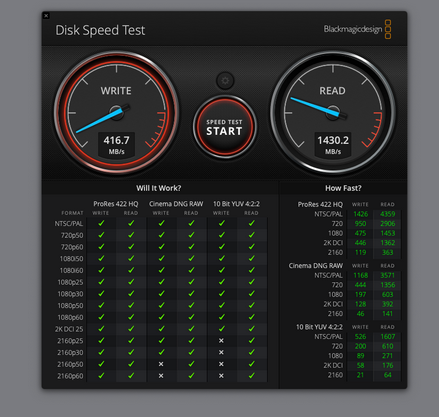Screen dimensions: 439x417
Task: Click the 10 Bit YUV 2K DCI read value 176
Action: (387, 366)
